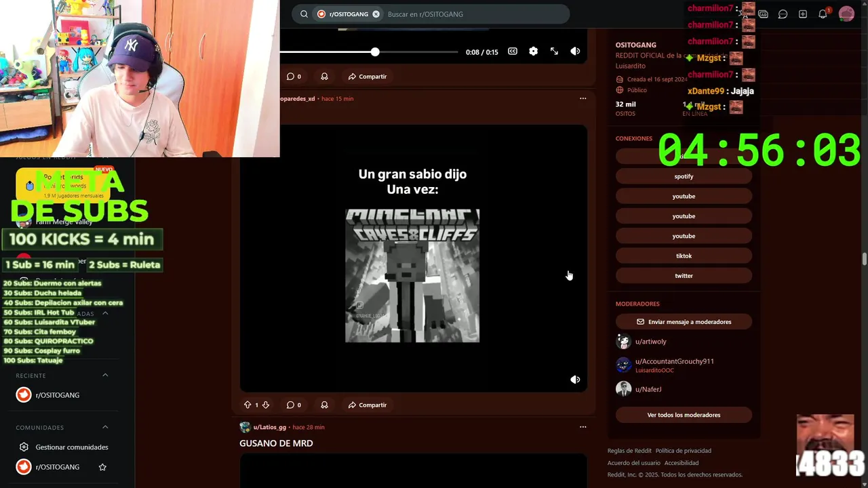
Task: Click 'Enviar mensaje a moderadores' button
Action: coord(684,322)
